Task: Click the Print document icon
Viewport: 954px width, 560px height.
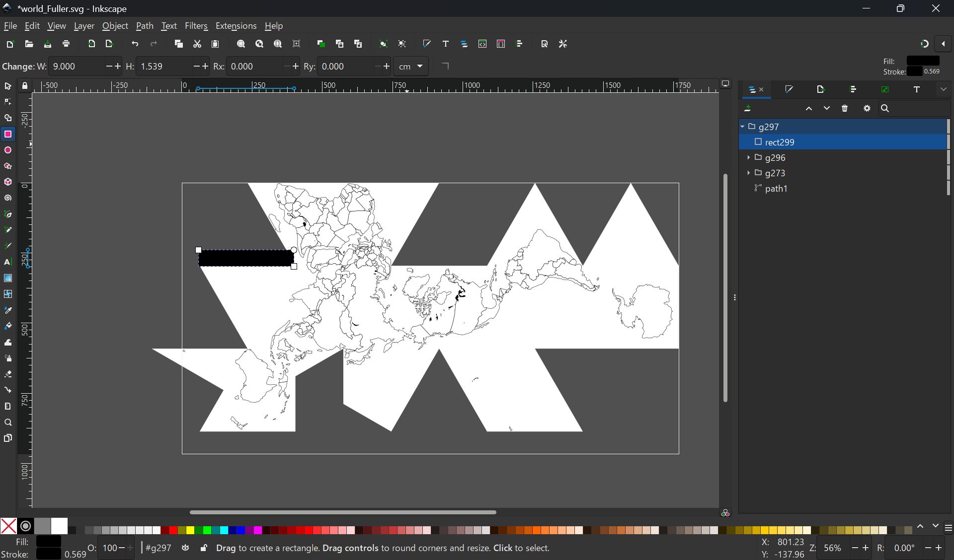Action: tap(66, 44)
